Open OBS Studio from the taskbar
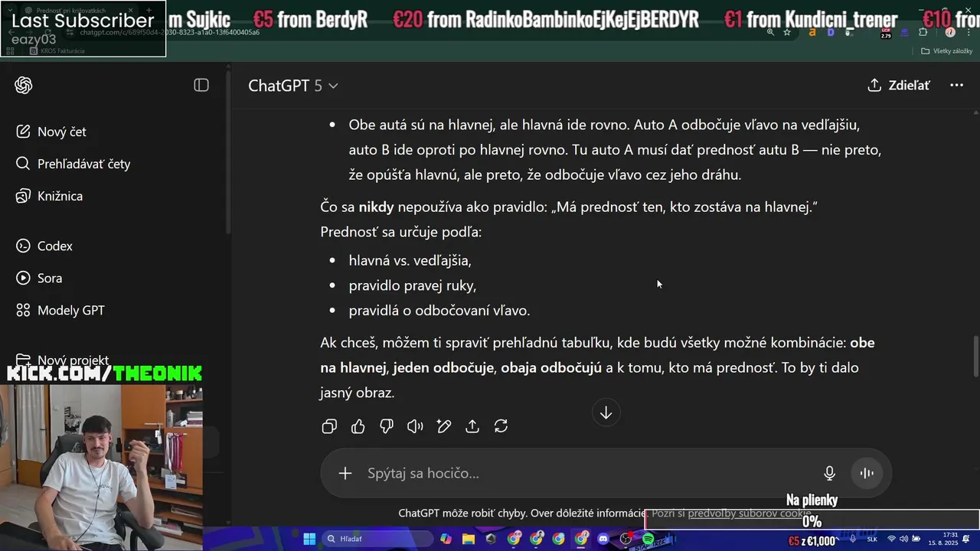 pos(626,539)
